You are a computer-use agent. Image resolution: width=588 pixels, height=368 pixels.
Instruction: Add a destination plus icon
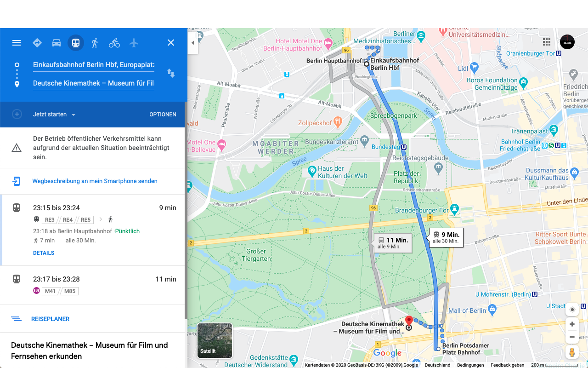coord(17,114)
